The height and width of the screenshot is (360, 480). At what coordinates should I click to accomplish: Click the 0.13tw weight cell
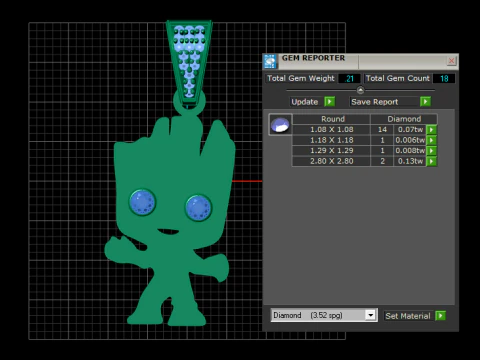[410, 161]
